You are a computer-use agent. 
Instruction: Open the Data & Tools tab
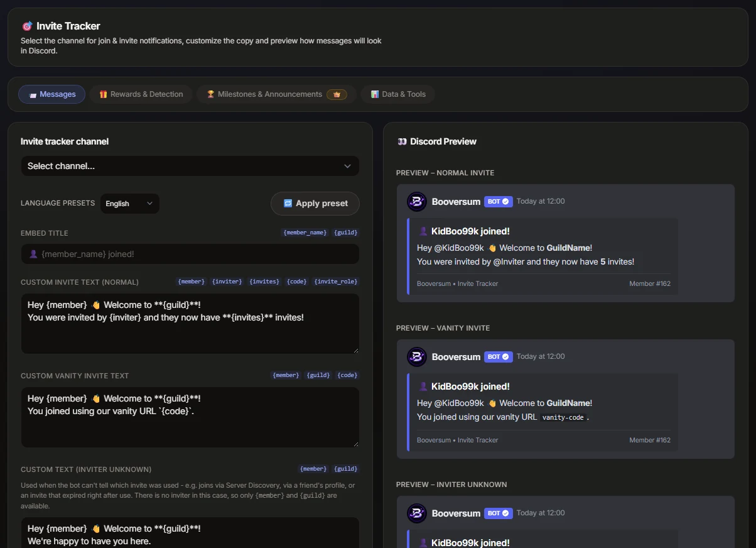pos(397,94)
